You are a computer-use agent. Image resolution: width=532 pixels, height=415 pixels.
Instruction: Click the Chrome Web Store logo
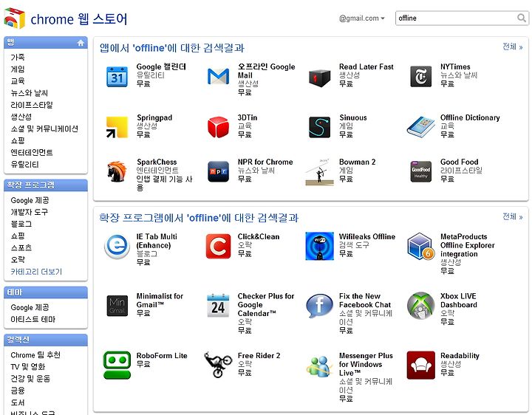(x=14, y=18)
